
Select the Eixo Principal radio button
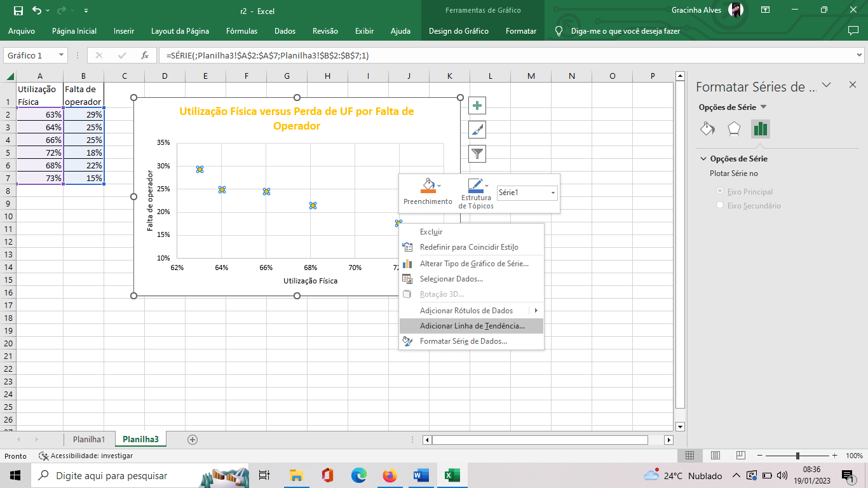(720, 191)
